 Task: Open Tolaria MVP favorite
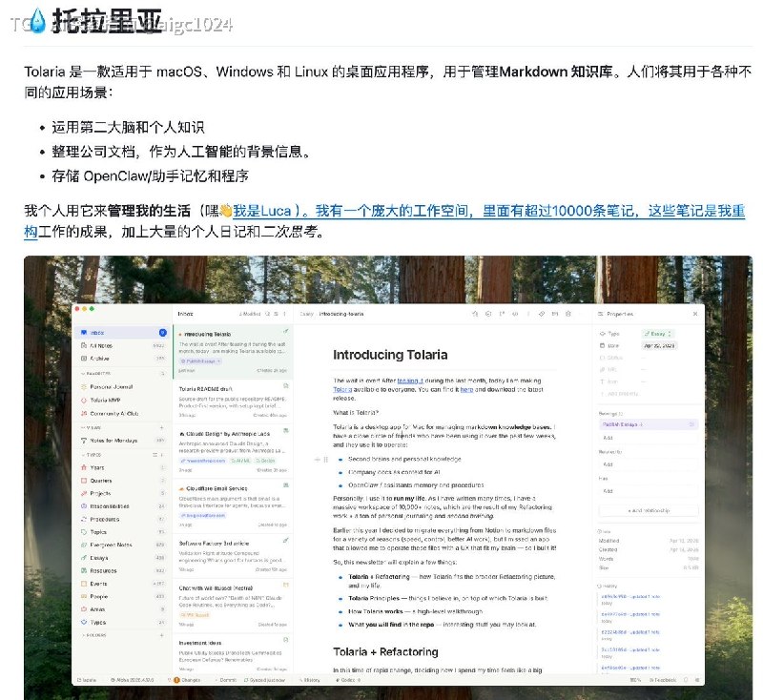[124, 400]
